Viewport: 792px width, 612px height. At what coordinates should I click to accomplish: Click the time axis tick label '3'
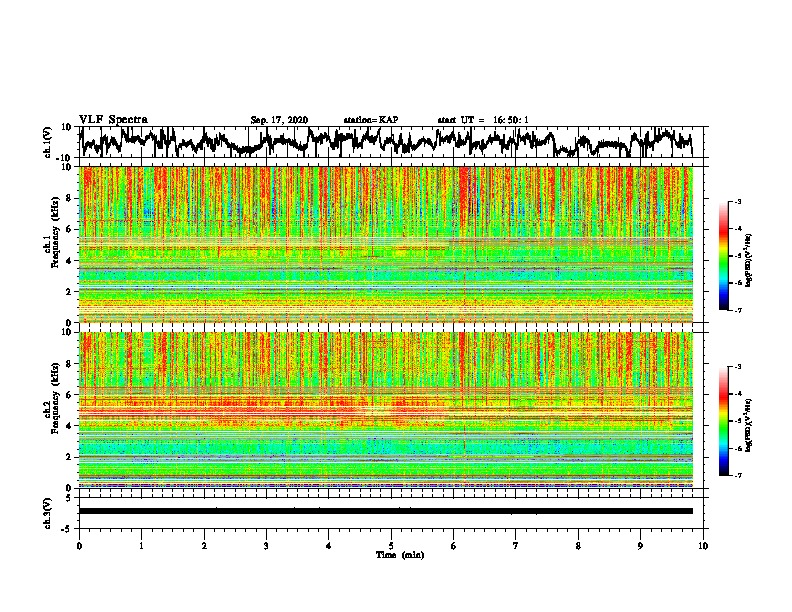click(266, 546)
